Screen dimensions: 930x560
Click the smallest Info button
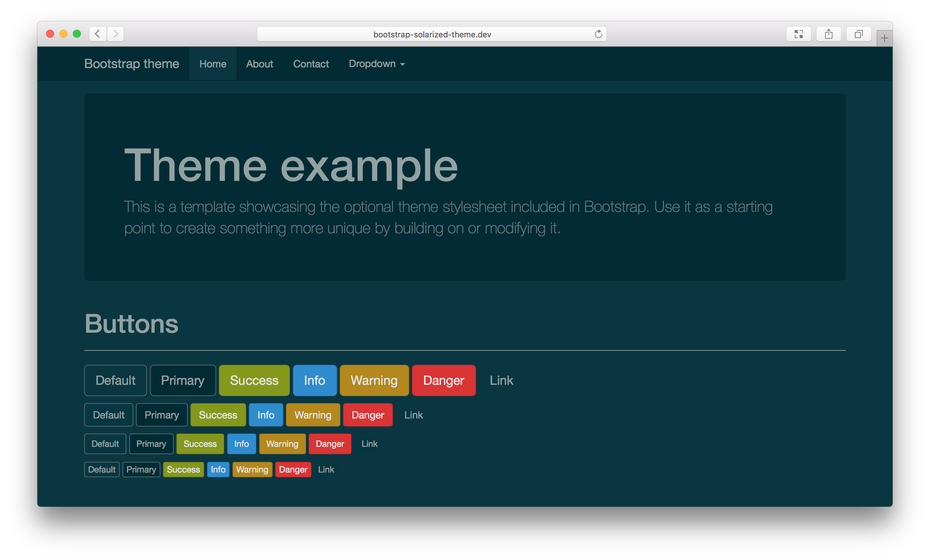(218, 469)
